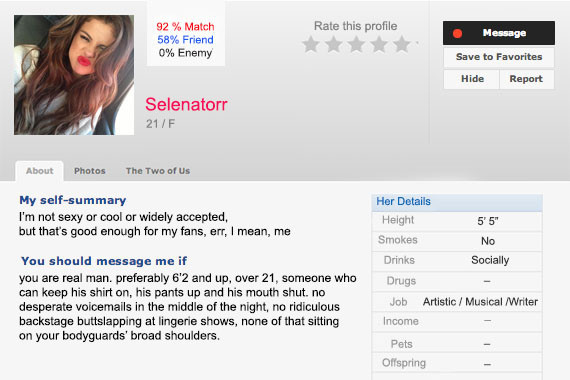The width and height of the screenshot is (570, 380).
Task: Save this profile to Favorites
Action: pyautogui.click(x=499, y=57)
